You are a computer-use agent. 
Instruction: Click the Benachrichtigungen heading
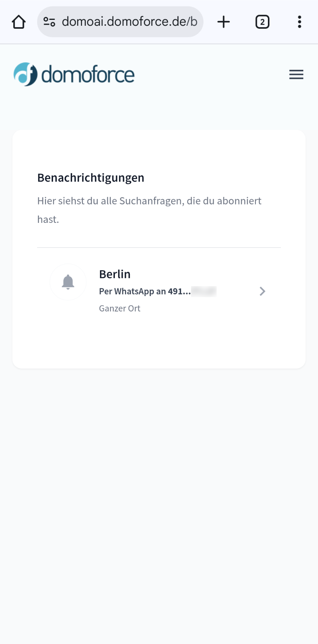(91, 178)
